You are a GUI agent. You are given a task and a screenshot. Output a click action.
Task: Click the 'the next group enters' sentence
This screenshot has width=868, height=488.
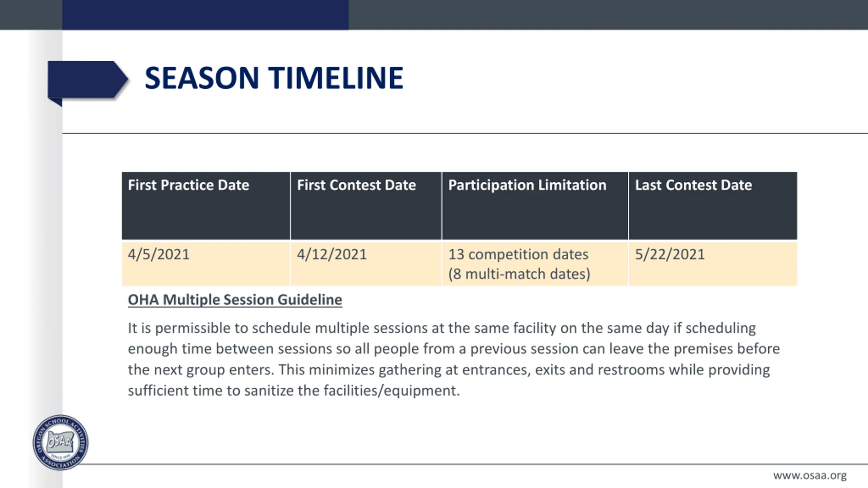201,370
